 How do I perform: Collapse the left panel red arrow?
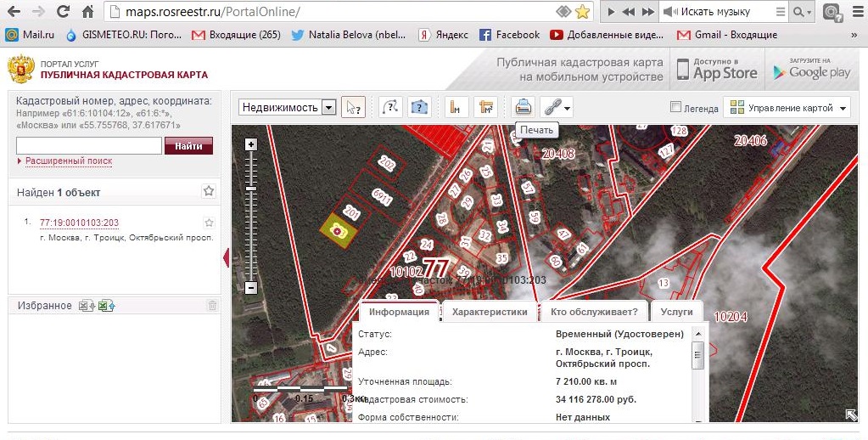tap(226, 258)
